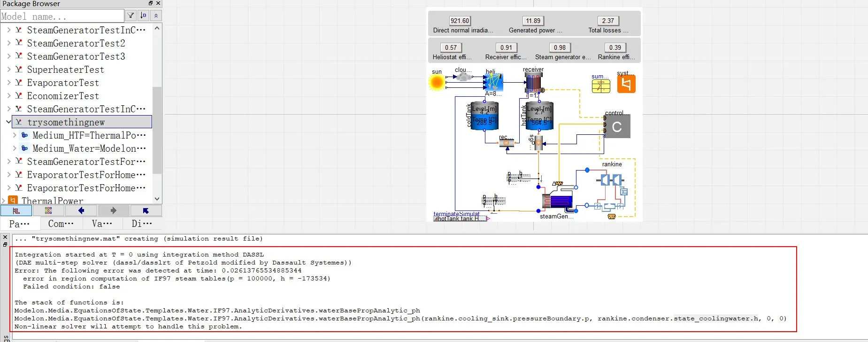868x342 pixels.
Task: Click the 0.91 receiver efficiency value
Action: (506, 47)
